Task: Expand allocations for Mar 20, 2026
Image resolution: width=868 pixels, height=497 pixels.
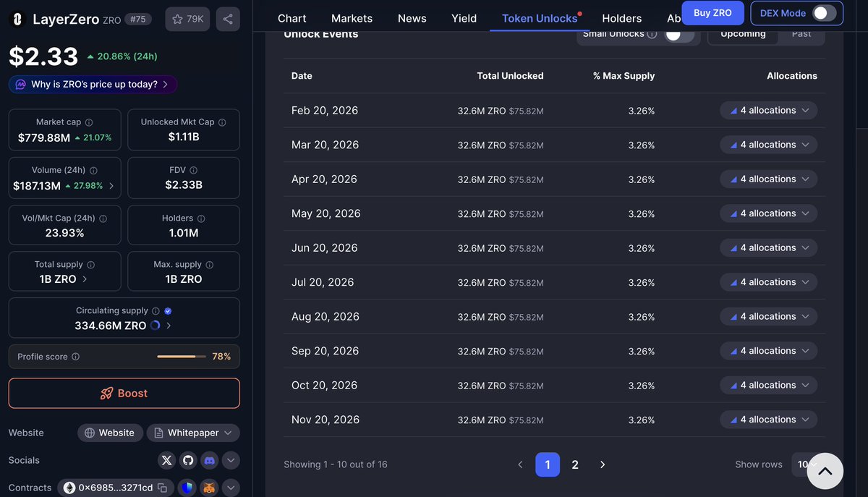Action: [769, 145]
